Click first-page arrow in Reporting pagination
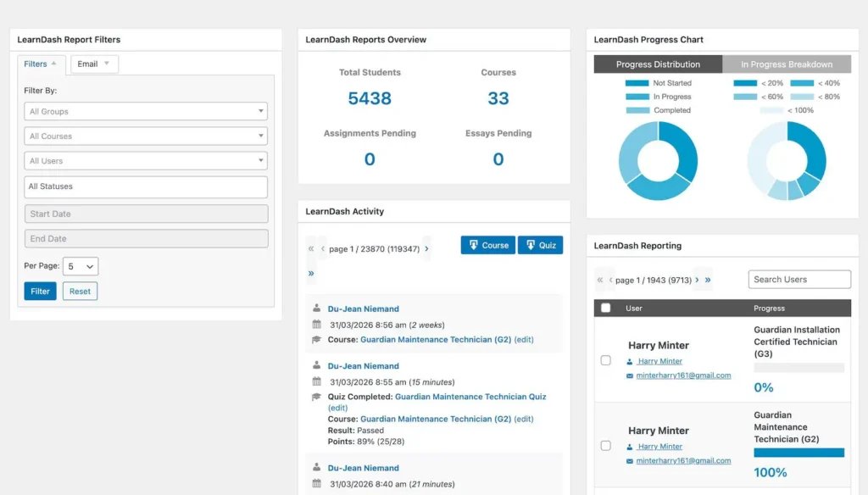The image size is (868, 495). [600, 281]
